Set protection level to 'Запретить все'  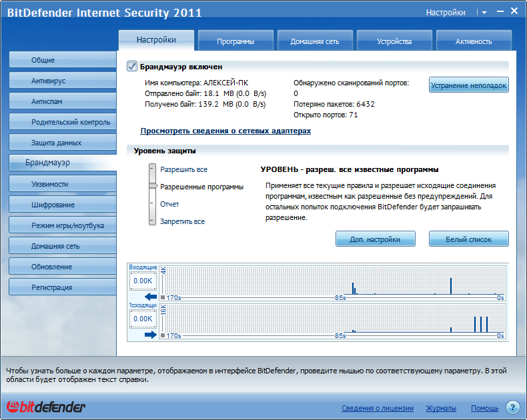(x=182, y=221)
